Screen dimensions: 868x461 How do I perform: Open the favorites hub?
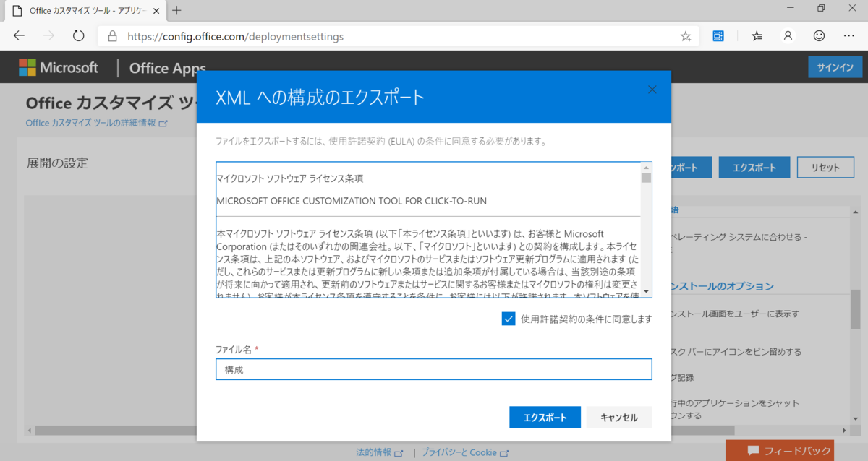coord(757,35)
